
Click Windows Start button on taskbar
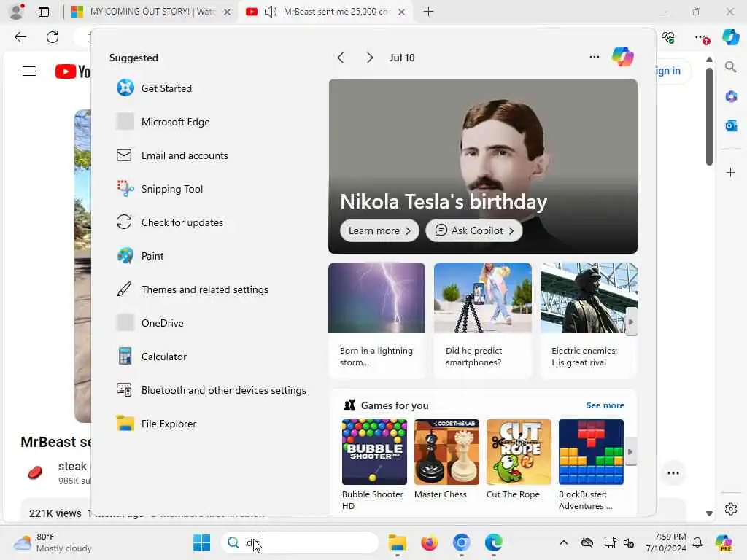pyautogui.click(x=201, y=542)
